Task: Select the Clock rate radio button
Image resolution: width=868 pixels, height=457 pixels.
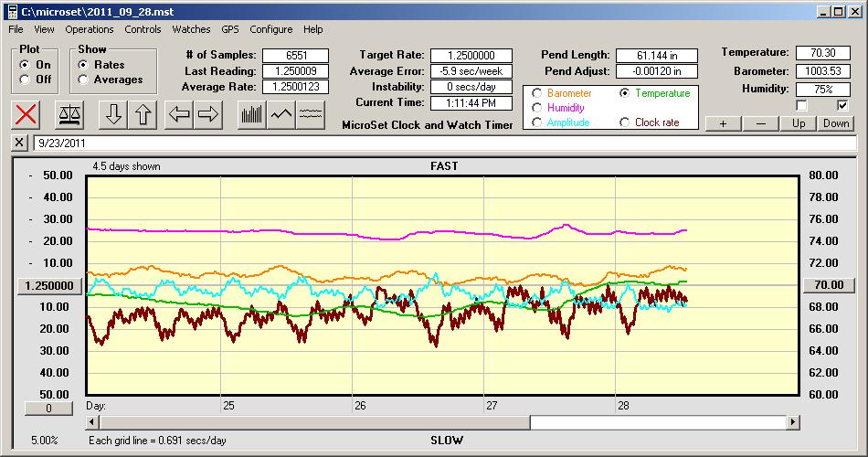Action: pos(624,122)
